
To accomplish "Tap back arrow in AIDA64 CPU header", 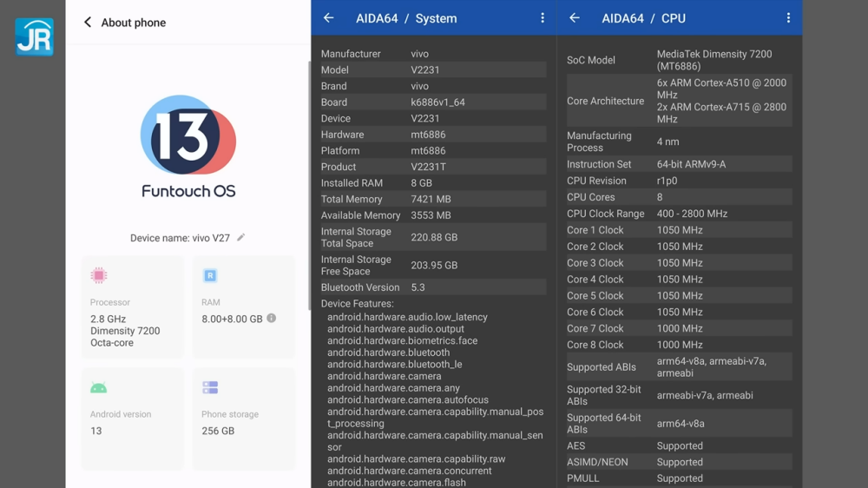I will pos(575,18).
